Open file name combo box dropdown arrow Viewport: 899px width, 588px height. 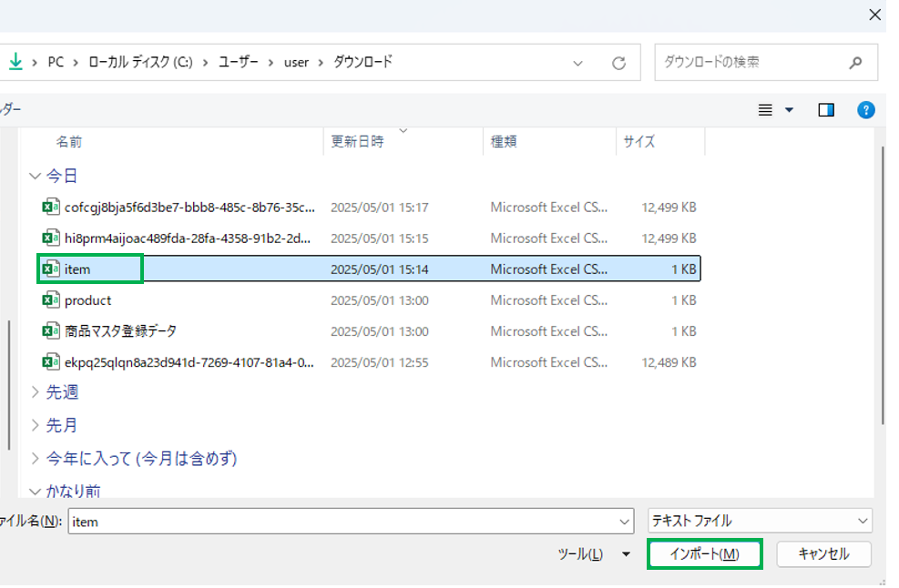pyautogui.click(x=624, y=522)
